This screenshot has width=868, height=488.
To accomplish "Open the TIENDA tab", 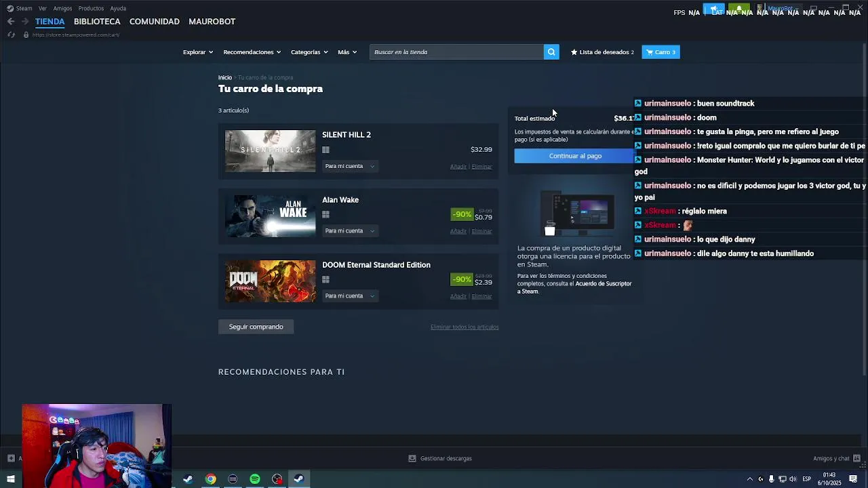I will [x=50, y=22].
